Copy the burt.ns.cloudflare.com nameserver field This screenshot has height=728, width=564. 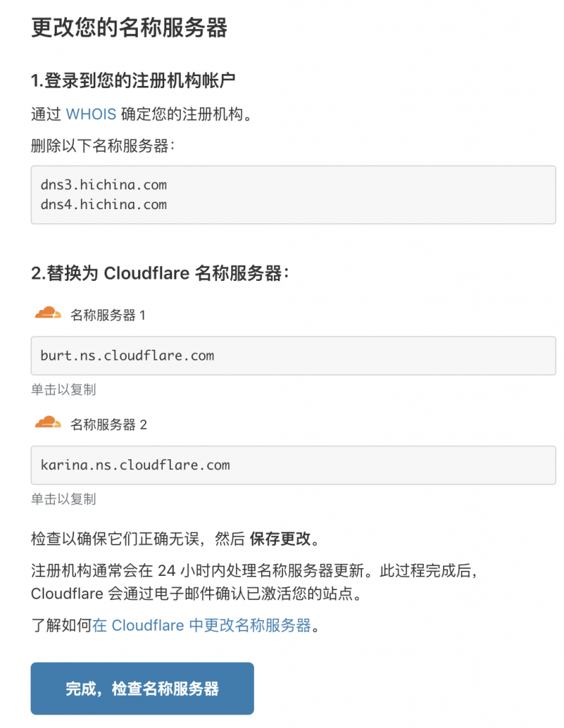click(x=293, y=355)
